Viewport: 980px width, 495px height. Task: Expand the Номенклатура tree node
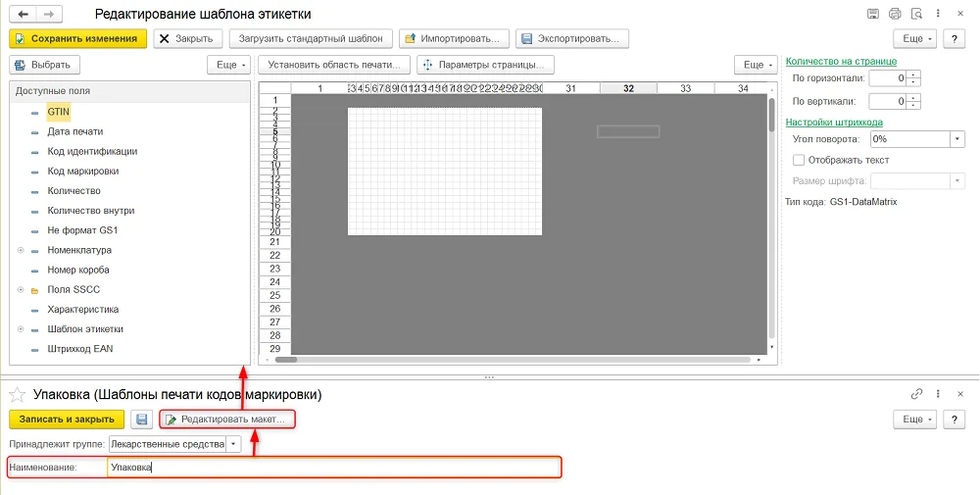point(20,250)
